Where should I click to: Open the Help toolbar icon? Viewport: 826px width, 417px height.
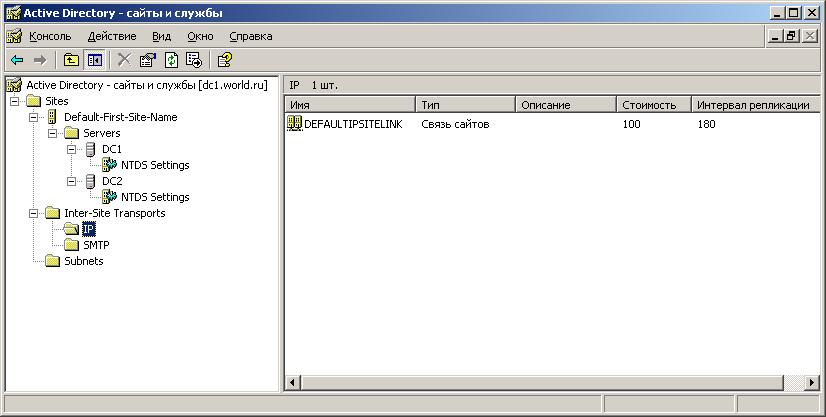pos(224,60)
